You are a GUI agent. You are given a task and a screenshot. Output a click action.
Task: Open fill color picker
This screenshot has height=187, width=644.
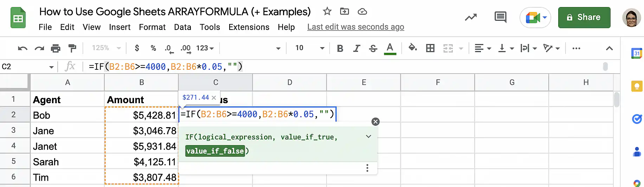point(413,48)
